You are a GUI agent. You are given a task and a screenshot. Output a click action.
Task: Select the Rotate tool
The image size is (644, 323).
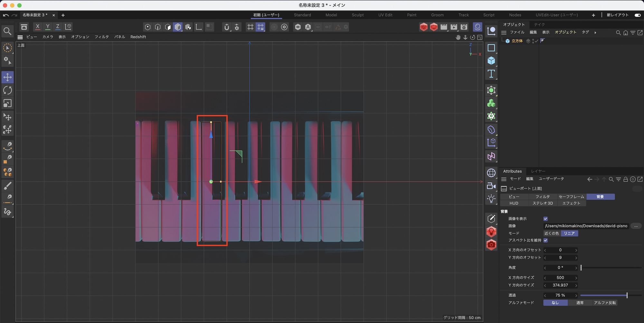(7, 90)
